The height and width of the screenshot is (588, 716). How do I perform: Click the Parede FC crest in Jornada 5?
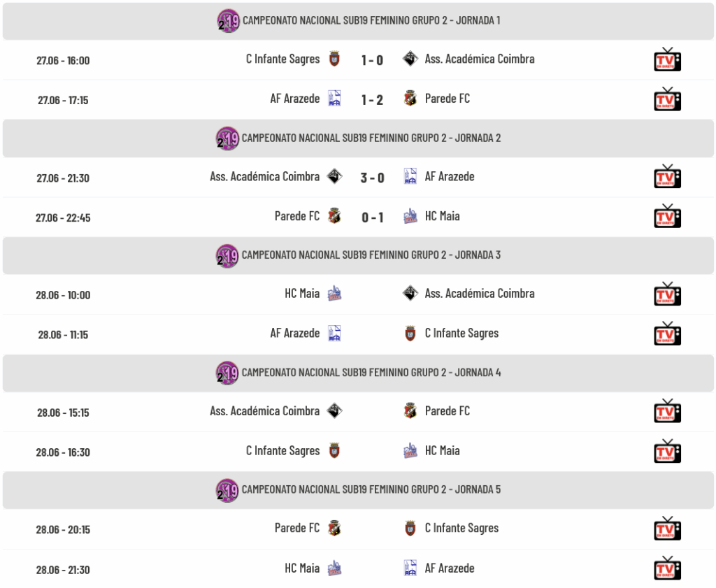335,528
